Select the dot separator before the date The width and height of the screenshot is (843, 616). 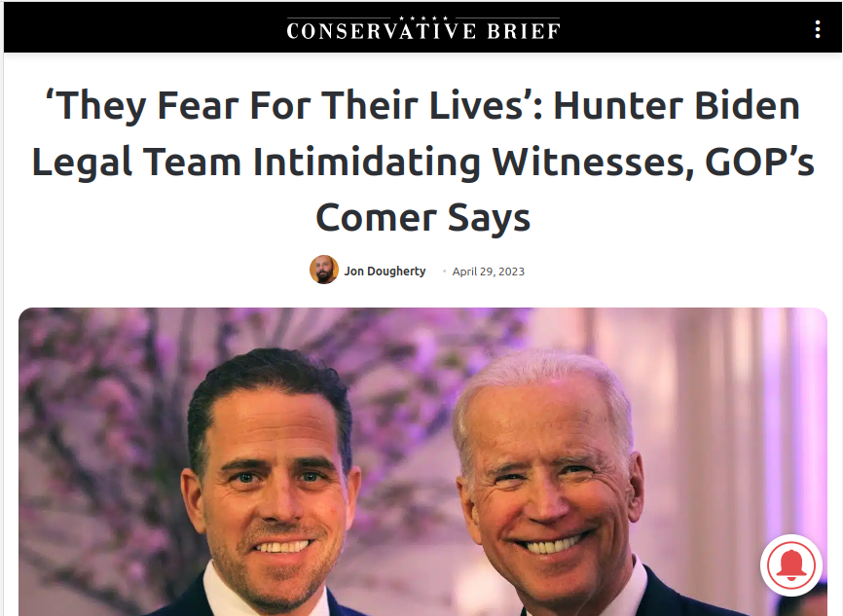coord(444,272)
